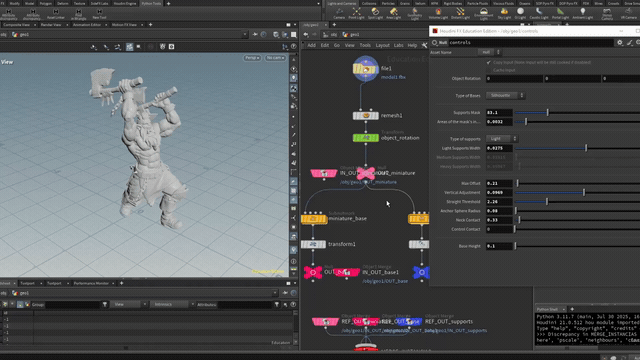Select the Ambient Light shelf tool
Image resolution: width=640 pixels, height=360 pixels.
(x=582, y=13)
